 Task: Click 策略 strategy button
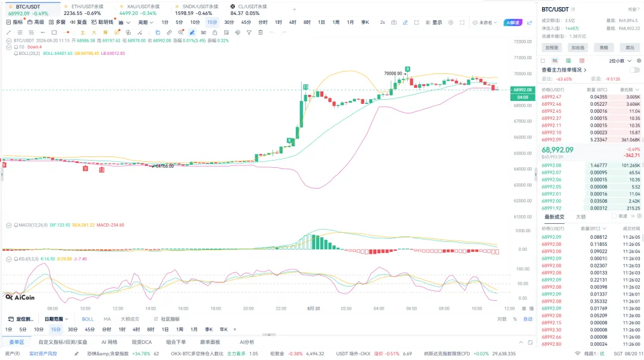(x=603, y=48)
